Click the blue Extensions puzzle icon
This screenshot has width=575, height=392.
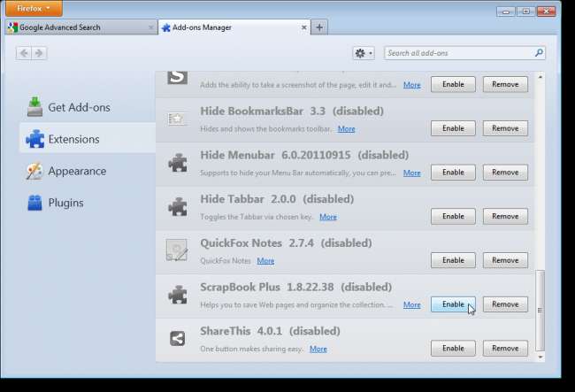coord(34,139)
